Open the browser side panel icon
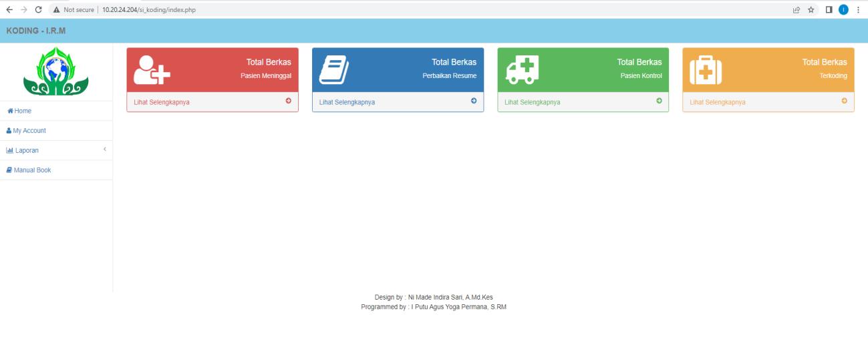868x339 pixels. (829, 9)
